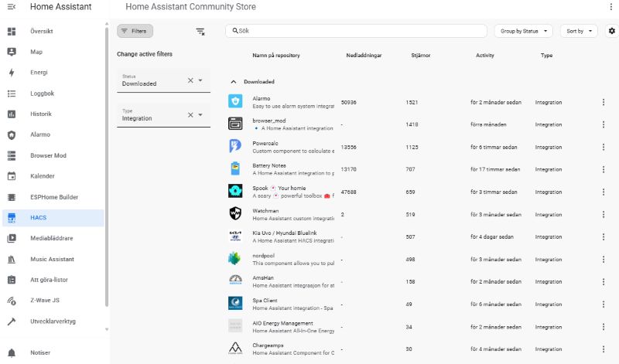Click the Battery Notes repository icon
This screenshot has height=364, width=619.
coord(235,168)
